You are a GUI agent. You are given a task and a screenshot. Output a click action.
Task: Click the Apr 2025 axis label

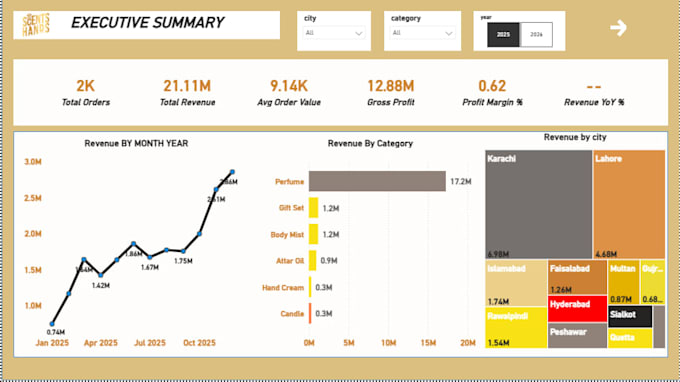click(101, 343)
